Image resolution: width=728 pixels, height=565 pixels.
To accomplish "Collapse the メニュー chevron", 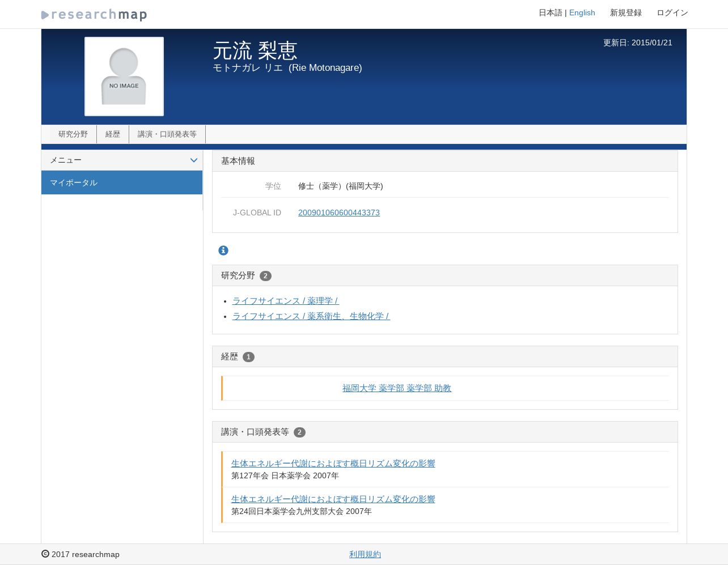I will tap(193, 160).
